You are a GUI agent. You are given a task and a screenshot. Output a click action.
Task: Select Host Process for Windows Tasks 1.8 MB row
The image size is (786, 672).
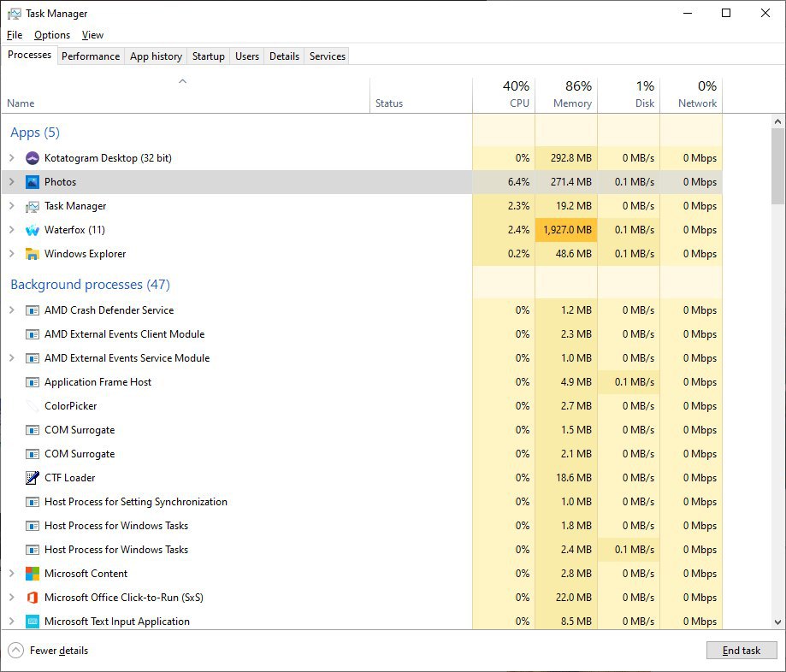click(x=362, y=526)
